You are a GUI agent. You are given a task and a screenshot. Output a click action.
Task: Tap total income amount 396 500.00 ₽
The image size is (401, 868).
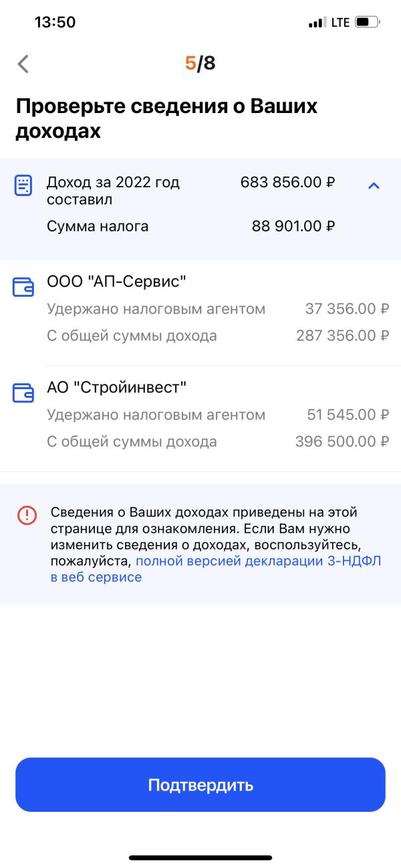click(x=342, y=441)
